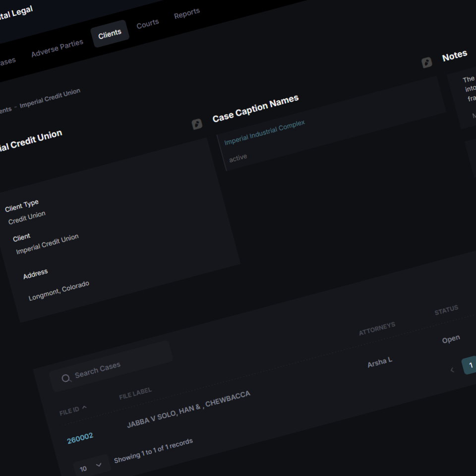Click the Open status cell

pyautogui.click(x=451, y=339)
